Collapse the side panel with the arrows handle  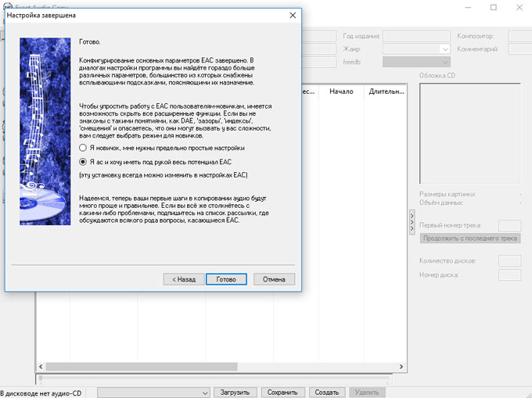click(412, 223)
